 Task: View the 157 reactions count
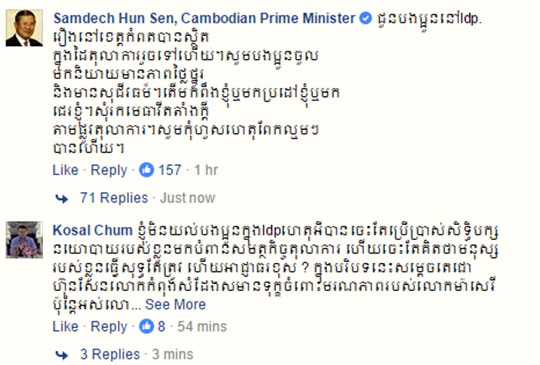(170, 170)
